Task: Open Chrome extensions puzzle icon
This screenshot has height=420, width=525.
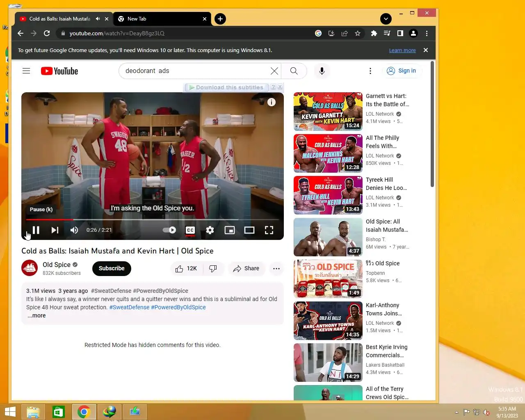Action: (374, 33)
